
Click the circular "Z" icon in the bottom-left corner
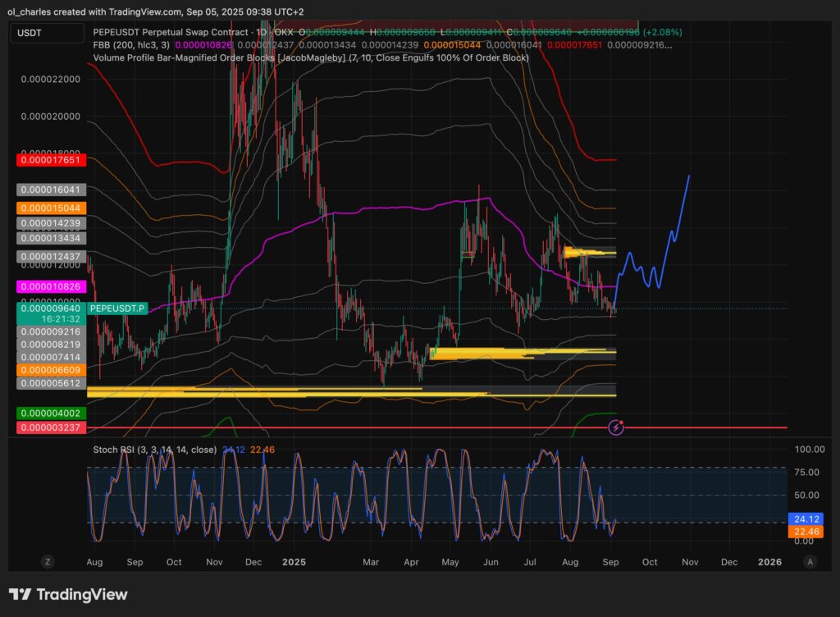point(48,561)
